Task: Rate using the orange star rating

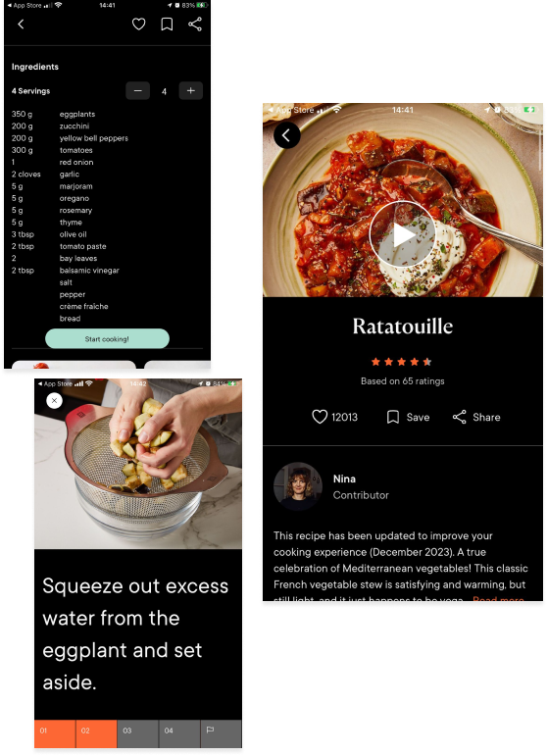Action: click(x=402, y=362)
